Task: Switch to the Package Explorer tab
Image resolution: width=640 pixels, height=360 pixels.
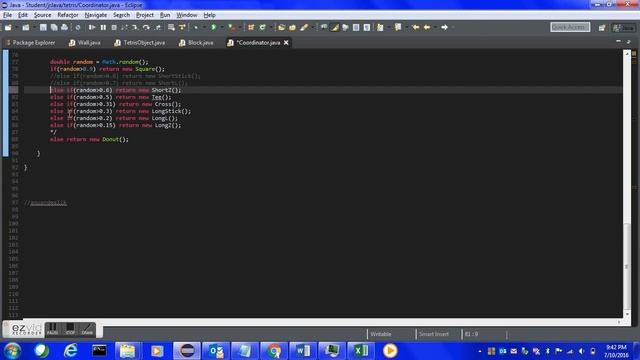Action: point(31,42)
